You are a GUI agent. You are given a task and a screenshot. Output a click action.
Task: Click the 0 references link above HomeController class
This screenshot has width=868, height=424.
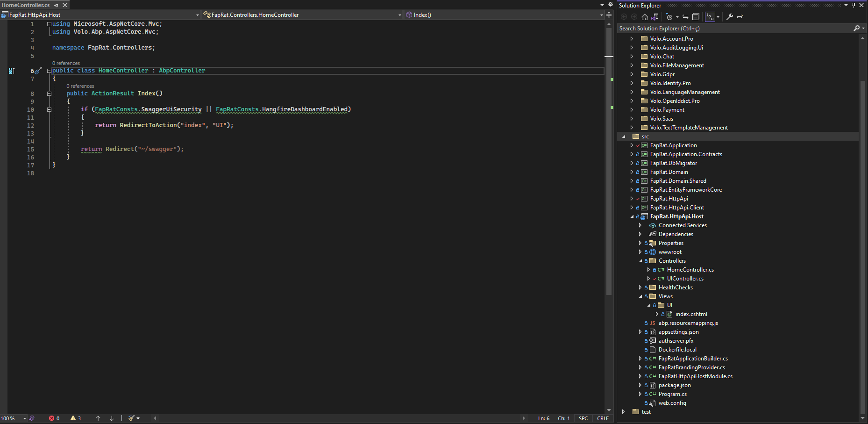tap(66, 63)
